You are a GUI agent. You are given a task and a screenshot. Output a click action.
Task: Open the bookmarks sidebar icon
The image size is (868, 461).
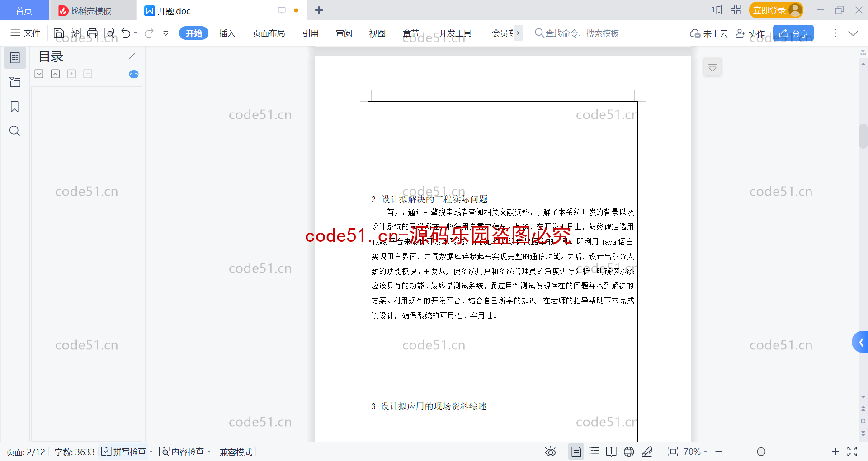15,107
